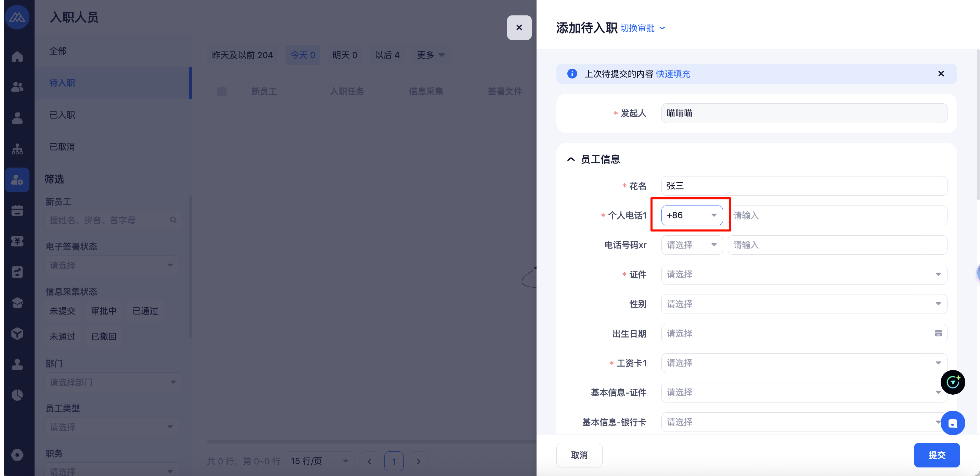This screenshot has height=476, width=980.
Task: Click the pie chart reports icon
Action: pyautogui.click(x=17, y=395)
